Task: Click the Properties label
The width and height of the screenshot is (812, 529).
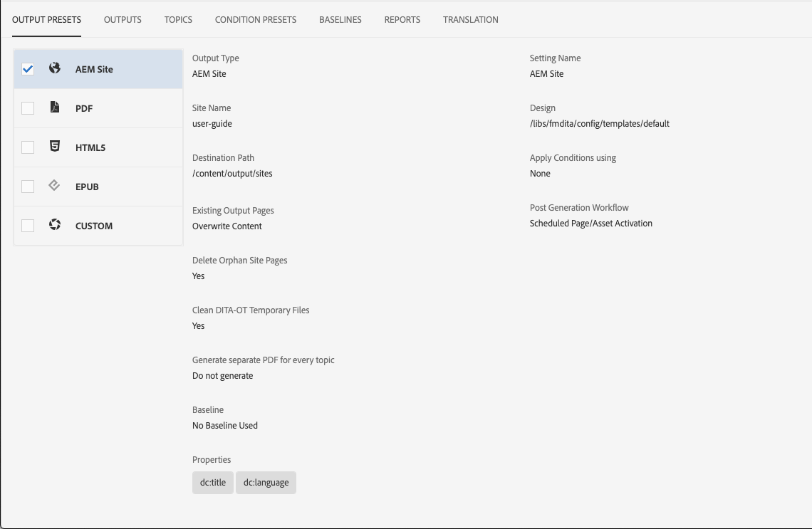Action: pyautogui.click(x=212, y=460)
